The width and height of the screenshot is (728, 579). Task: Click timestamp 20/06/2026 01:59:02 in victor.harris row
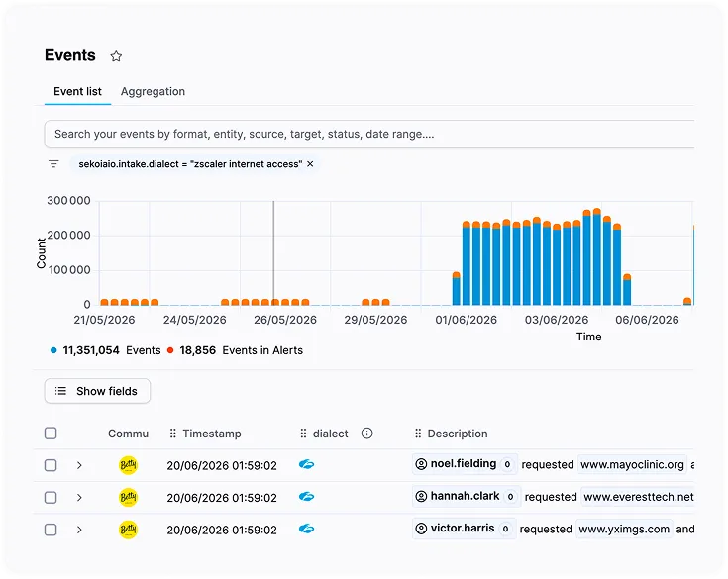(x=222, y=530)
